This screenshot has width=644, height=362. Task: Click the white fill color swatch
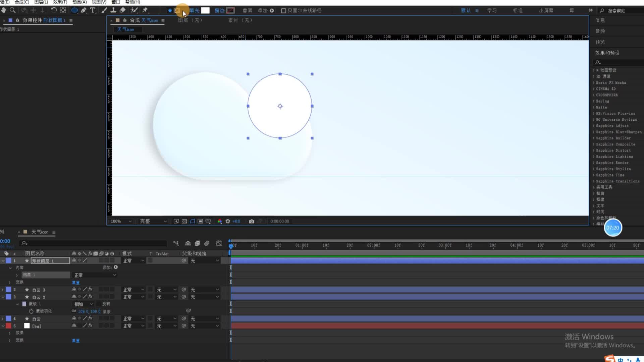pyautogui.click(x=205, y=10)
